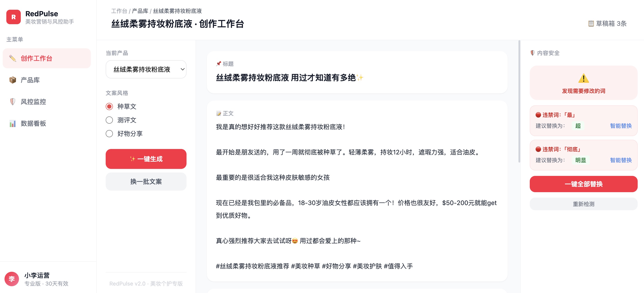The width and height of the screenshot is (644, 293).
Task: Click the memo icon beside 正文
Action: (219, 113)
